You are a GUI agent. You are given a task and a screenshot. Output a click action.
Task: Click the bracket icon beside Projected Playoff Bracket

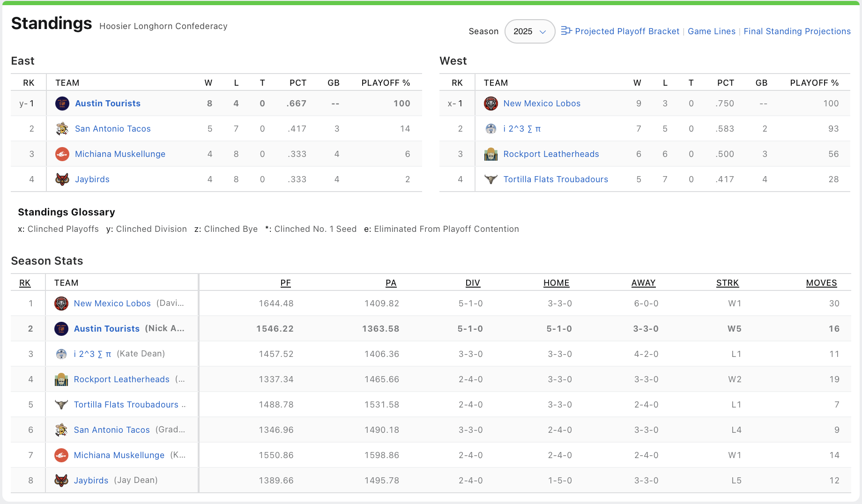566,31
